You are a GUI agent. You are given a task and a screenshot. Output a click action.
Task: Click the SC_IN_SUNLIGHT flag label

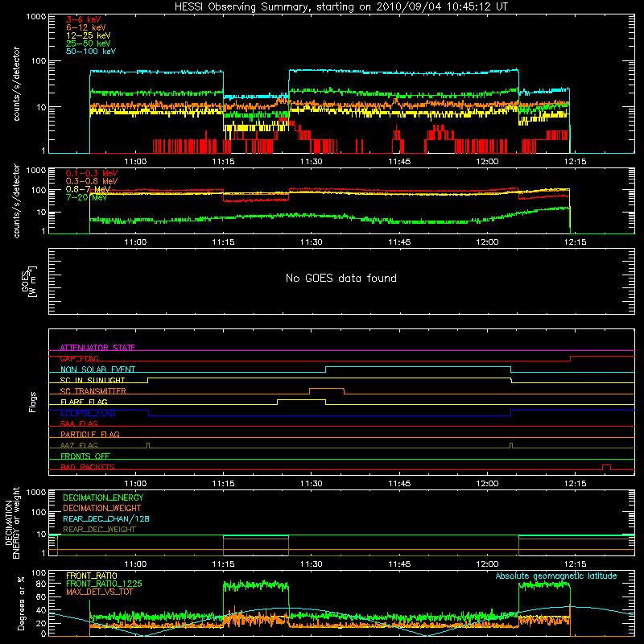coord(93,380)
